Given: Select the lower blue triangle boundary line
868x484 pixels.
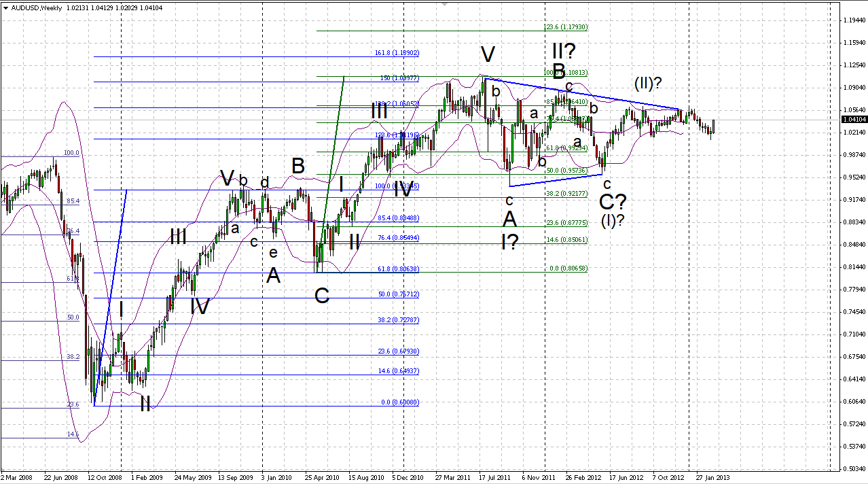Looking at the screenshot, I should [x=556, y=180].
